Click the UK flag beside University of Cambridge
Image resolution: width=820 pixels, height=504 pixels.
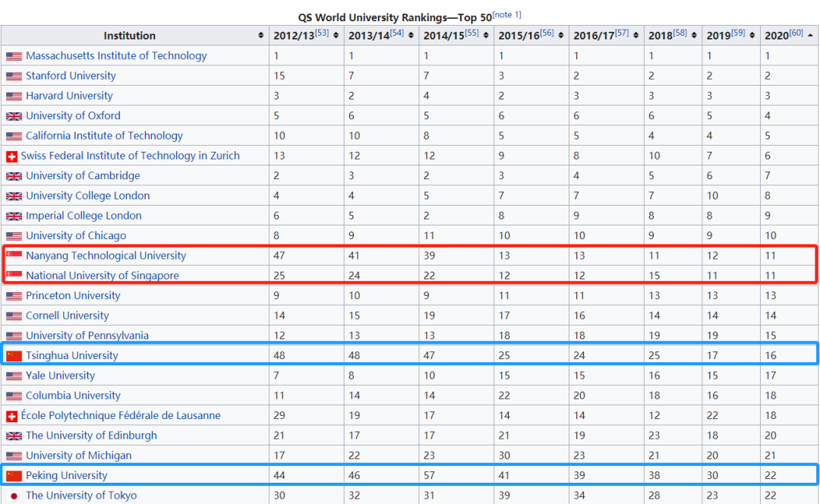[x=14, y=176]
